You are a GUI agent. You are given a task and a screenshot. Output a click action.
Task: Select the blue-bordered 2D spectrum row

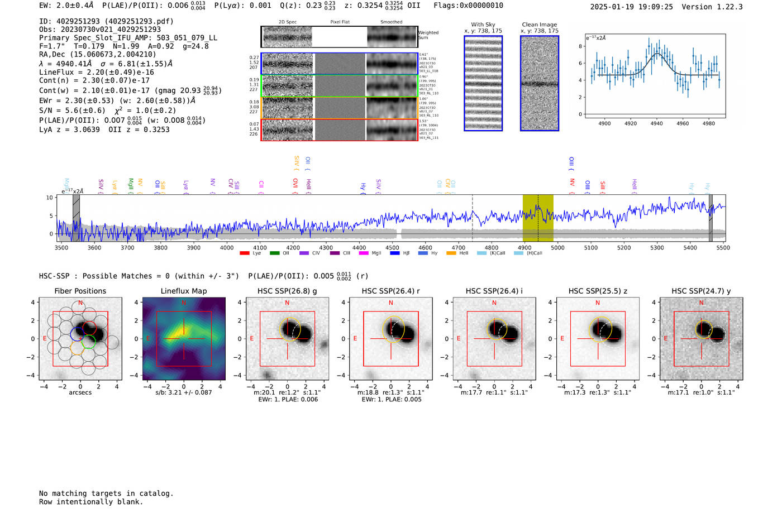click(340, 64)
